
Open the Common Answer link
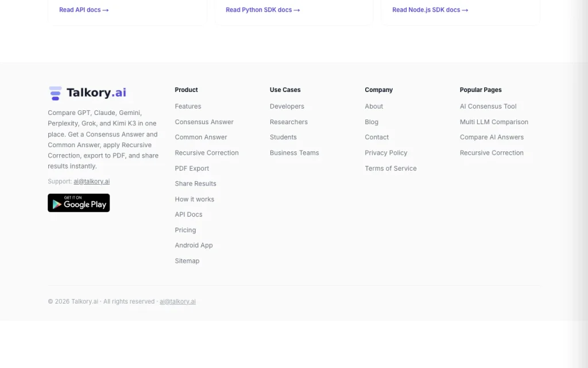200,137
